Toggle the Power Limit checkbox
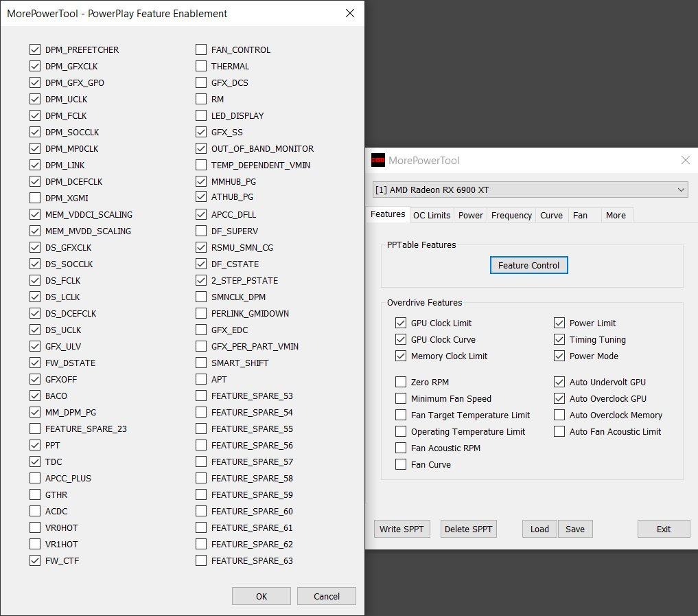The width and height of the screenshot is (698, 616). point(559,323)
